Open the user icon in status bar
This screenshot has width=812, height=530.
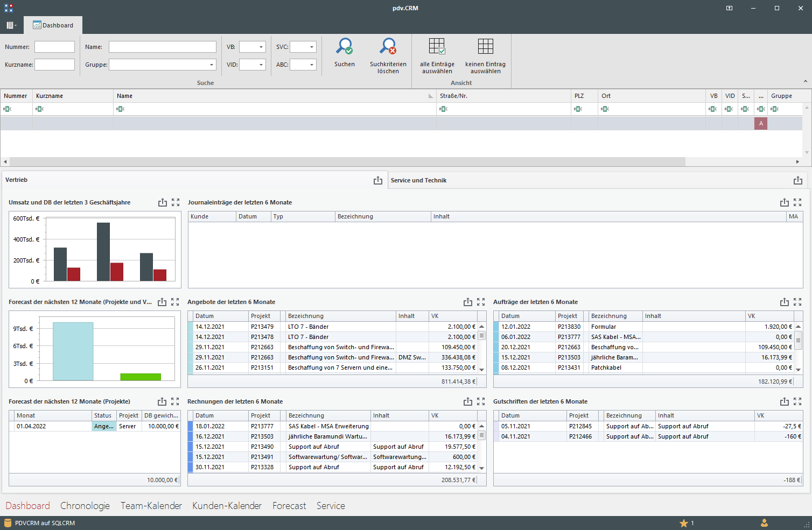click(764, 523)
